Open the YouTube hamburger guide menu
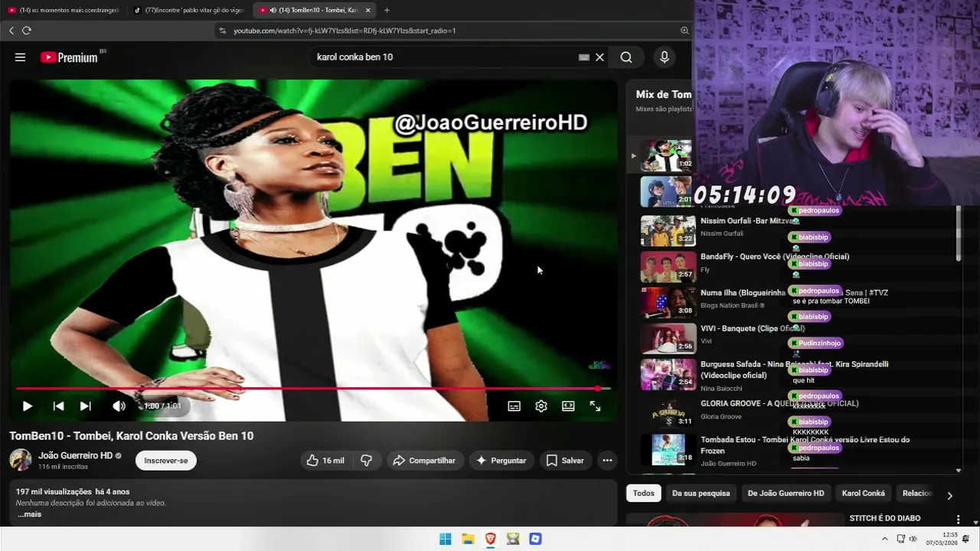This screenshot has height=551, width=980. (20, 57)
